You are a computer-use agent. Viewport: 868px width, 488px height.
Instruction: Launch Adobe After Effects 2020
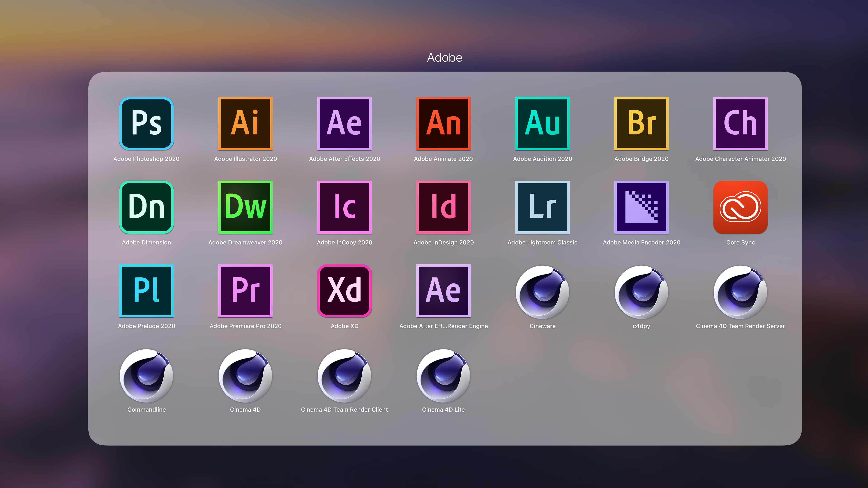pos(344,123)
